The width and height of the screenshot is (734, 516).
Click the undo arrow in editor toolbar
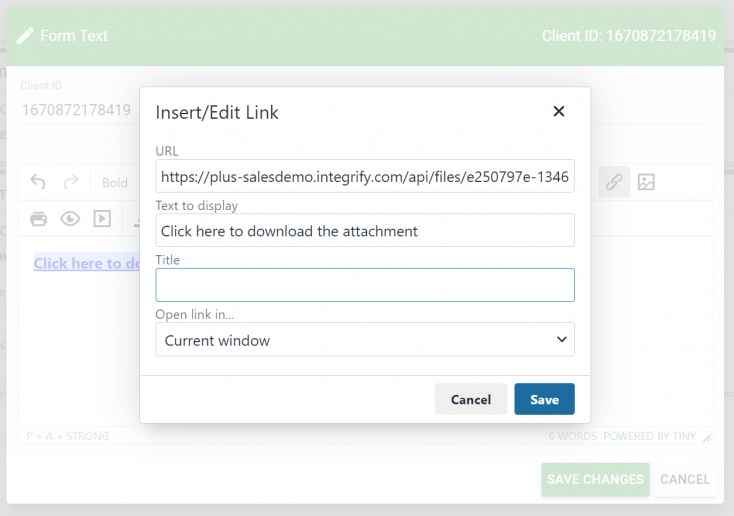click(38, 182)
